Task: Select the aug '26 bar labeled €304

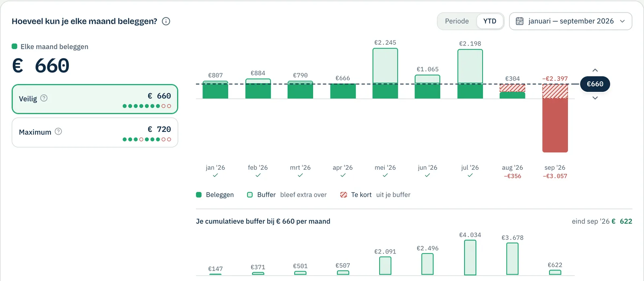Action: click(512, 92)
